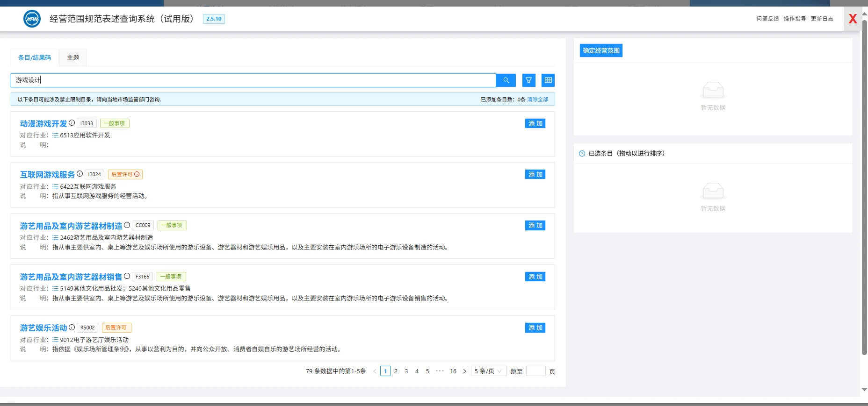Click info icon beside 动漫游戏开发
The height and width of the screenshot is (406, 868).
click(x=72, y=123)
